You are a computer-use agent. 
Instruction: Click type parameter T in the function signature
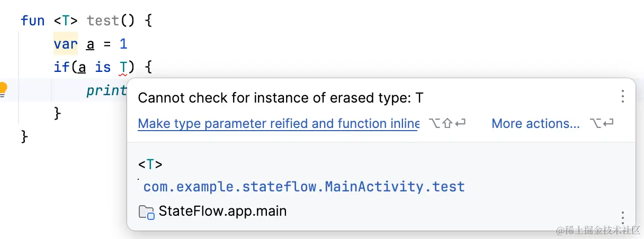pos(65,21)
